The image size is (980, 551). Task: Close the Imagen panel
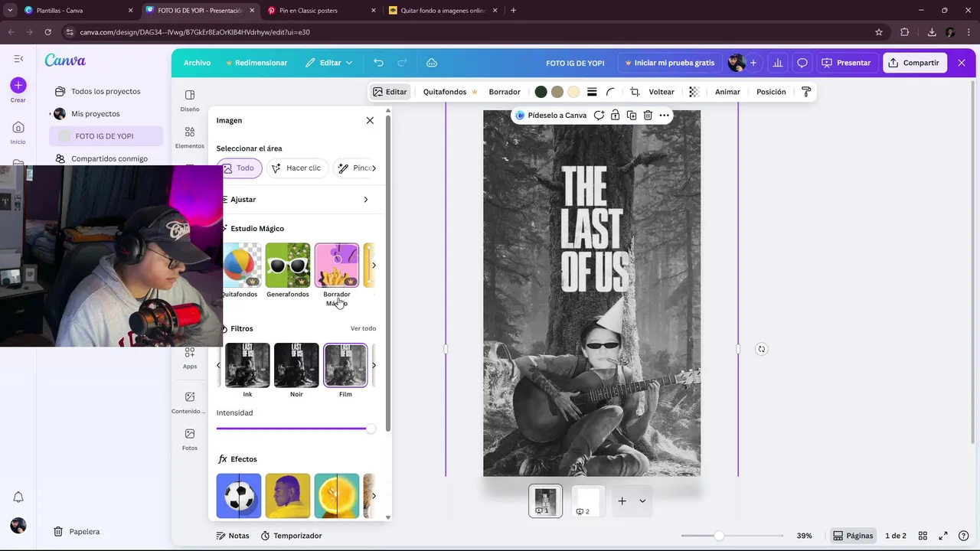click(370, 120)
